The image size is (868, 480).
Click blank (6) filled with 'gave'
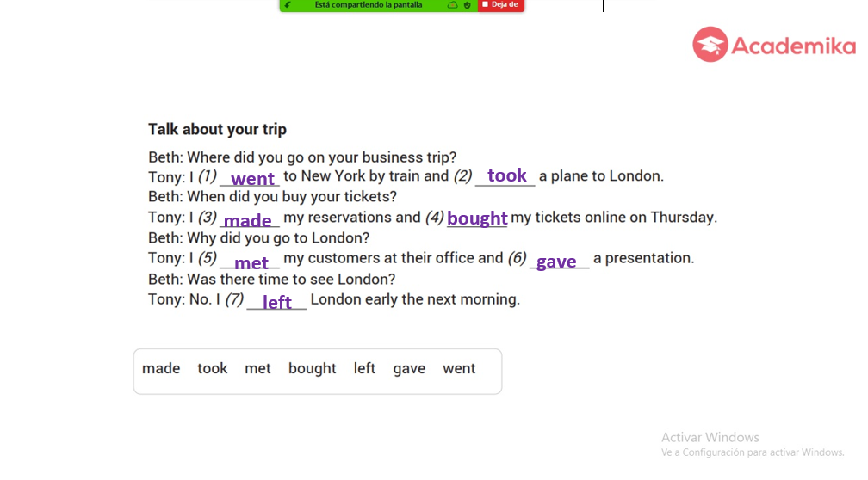(559, 261)
